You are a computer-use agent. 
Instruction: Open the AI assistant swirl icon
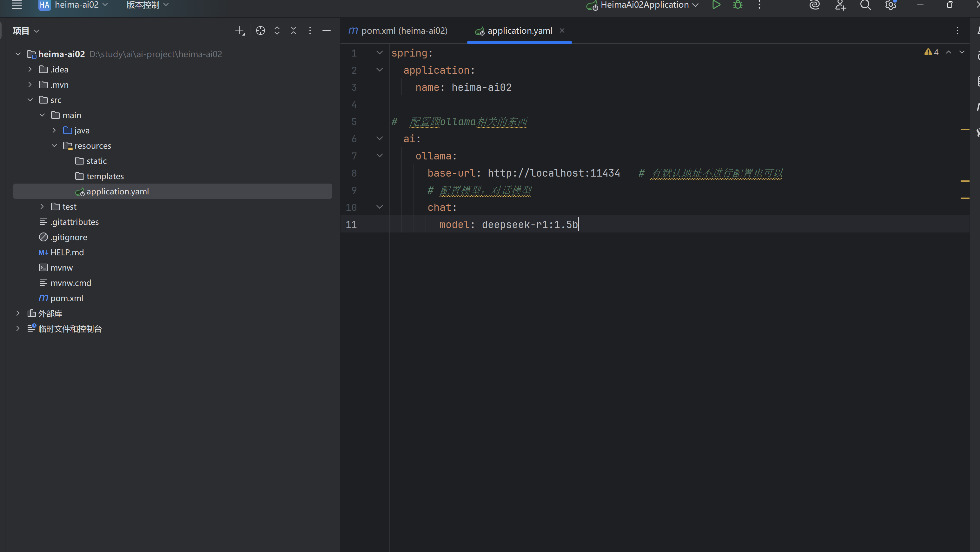coord(815,5)
